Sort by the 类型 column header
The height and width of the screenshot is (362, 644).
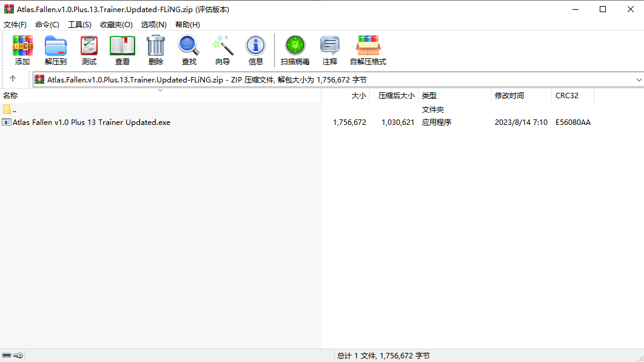click(454, 95)
